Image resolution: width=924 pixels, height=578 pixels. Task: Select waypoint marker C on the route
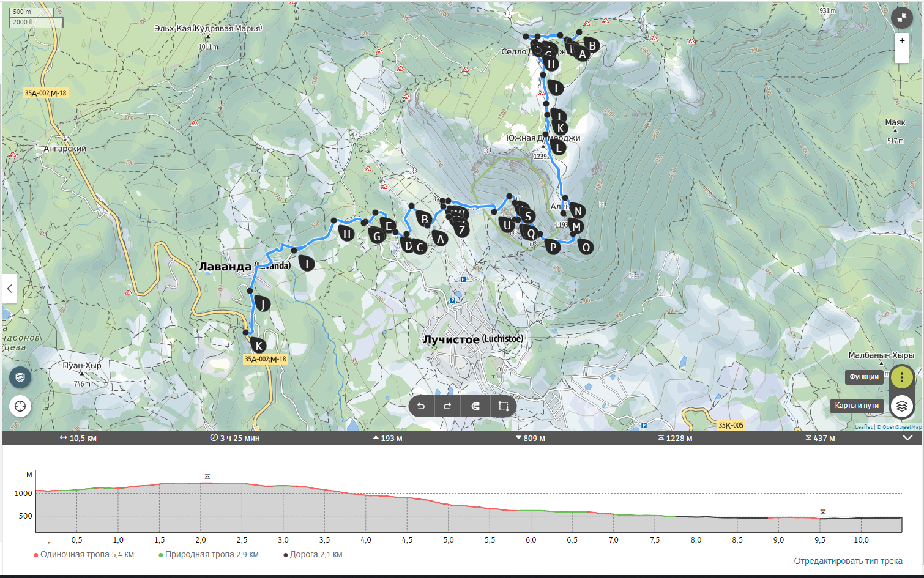419,247
